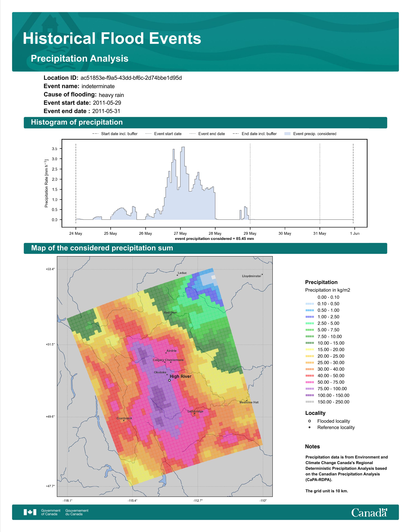The image size is (411, 532).
Task: Click Map of the considered precipitation sum header
Action: click(102, 248)
